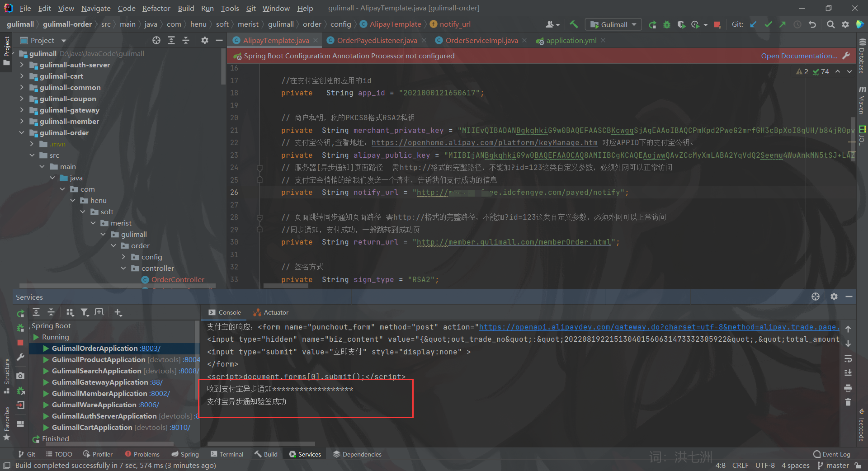868x471 pixels.
Task: Toggle scroll-to-end icon in console gutter
Action: tap(848, 373)
